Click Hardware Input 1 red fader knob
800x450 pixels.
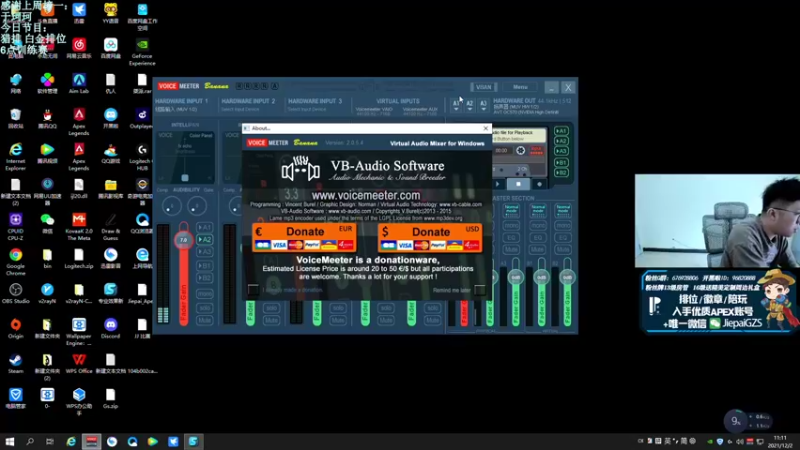183,240
